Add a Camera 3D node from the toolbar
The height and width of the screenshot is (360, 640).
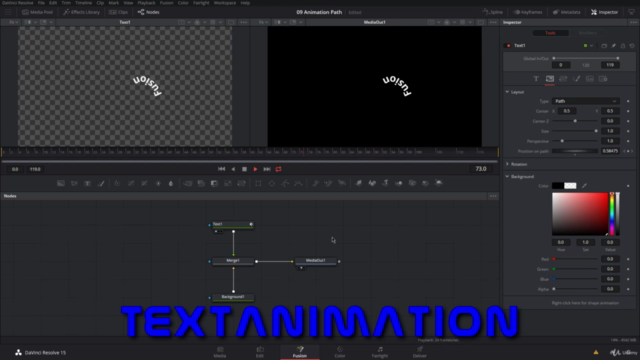pos(412,183)
